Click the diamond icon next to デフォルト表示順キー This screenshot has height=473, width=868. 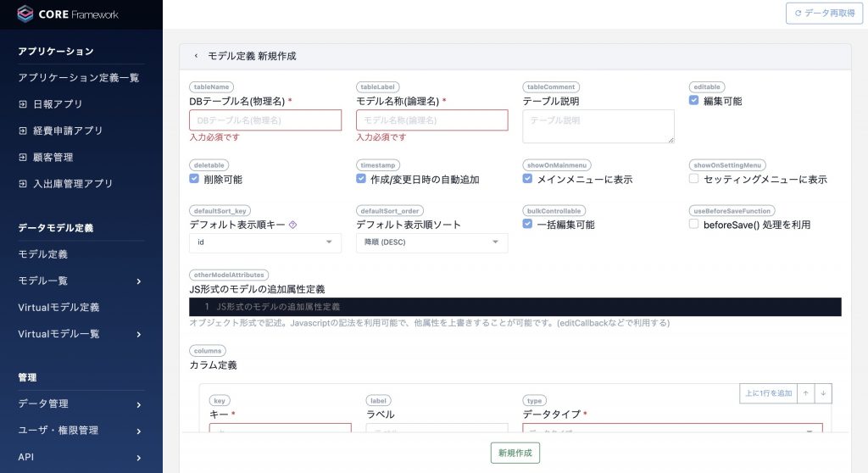[293, 225]
